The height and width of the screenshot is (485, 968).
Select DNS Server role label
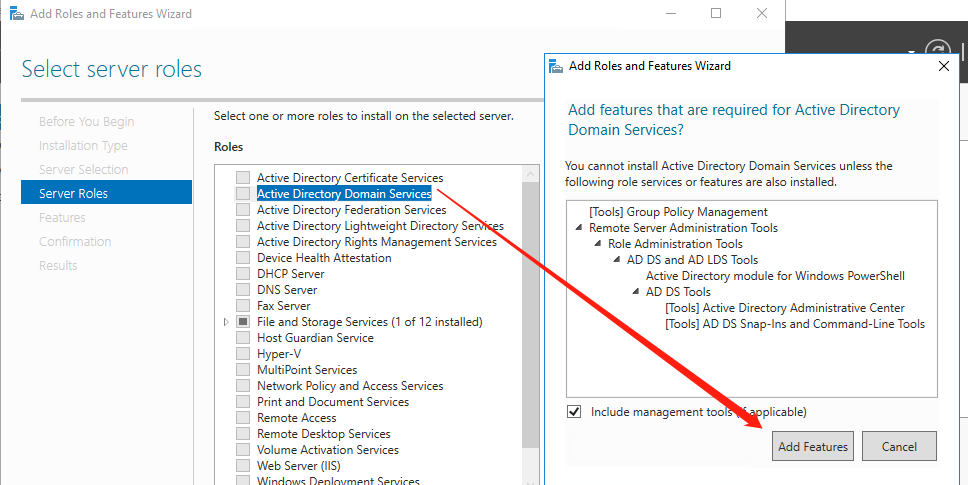pyautogui.click(x=287, y=290)
